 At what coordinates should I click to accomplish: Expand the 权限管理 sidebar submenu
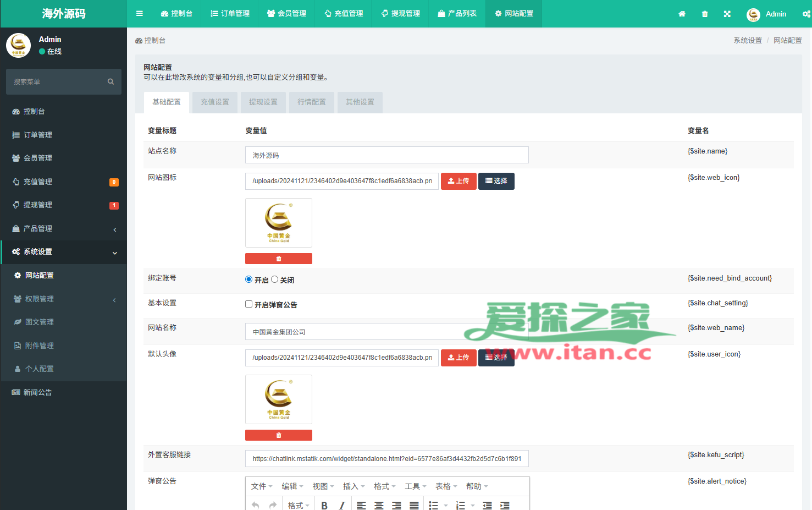pyautogui.click(x=64, y=299)
